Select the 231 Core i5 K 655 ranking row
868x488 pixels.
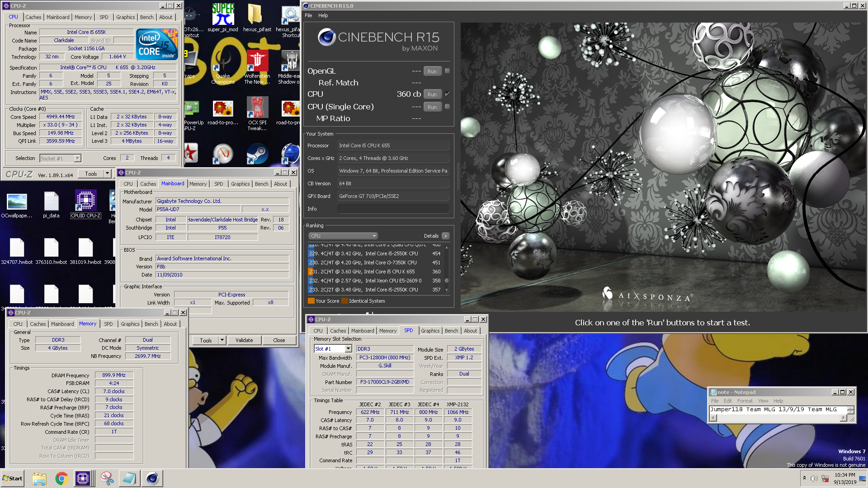pos(375,272)
